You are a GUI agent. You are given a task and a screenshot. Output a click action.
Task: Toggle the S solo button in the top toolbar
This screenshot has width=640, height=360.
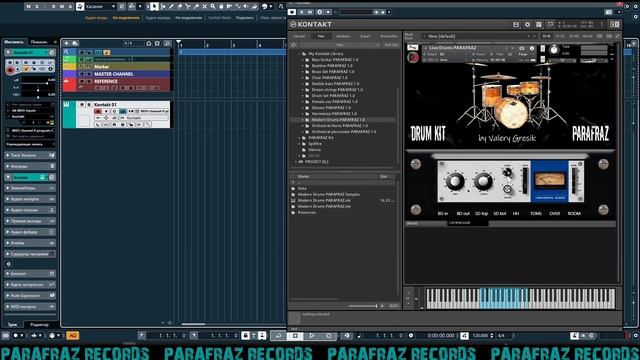(x=37, y=7)
